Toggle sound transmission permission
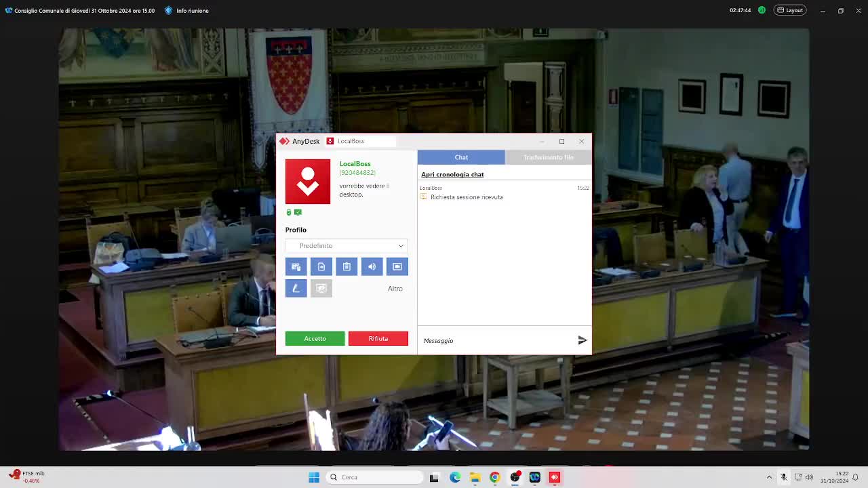 pyautogui.click(x=372, y=266)
